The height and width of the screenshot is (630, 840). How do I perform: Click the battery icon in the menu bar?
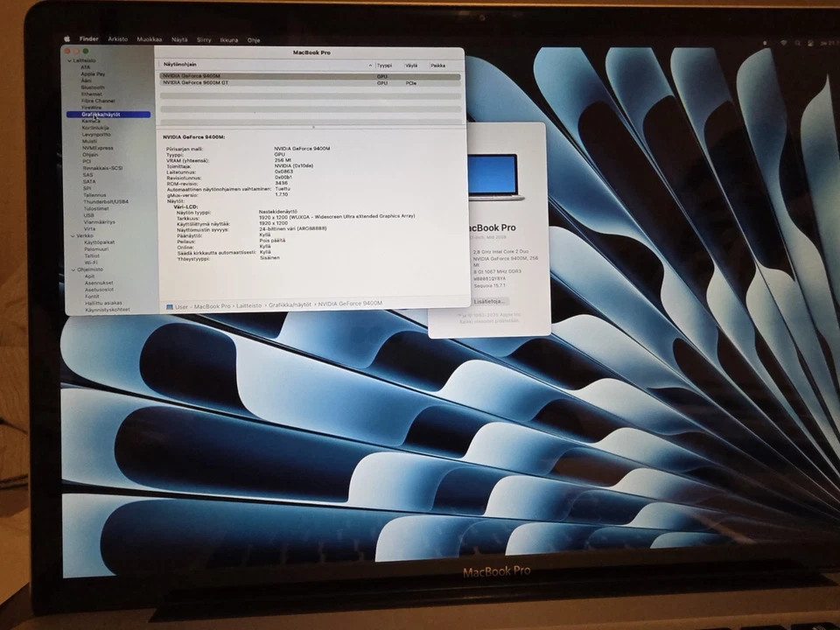(766, 38)
